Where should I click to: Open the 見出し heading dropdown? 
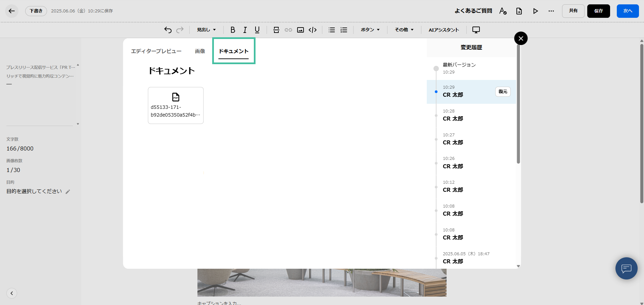click(206, 30)
